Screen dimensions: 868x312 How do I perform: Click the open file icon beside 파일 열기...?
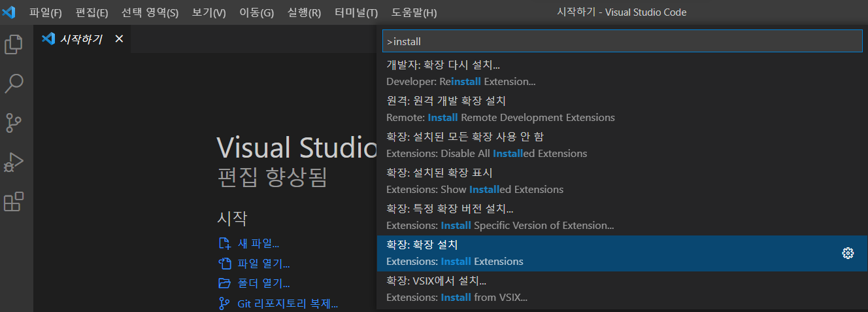[x=224, y=264]
